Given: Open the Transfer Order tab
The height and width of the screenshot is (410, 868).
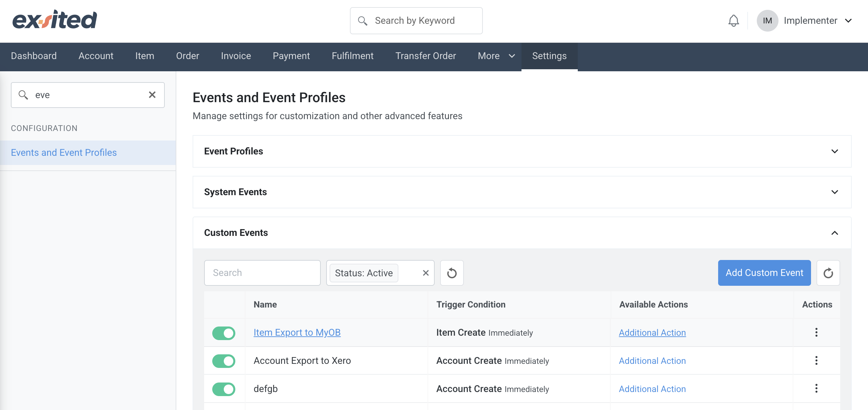Looking at the screenshot, I should click(426, 56).
